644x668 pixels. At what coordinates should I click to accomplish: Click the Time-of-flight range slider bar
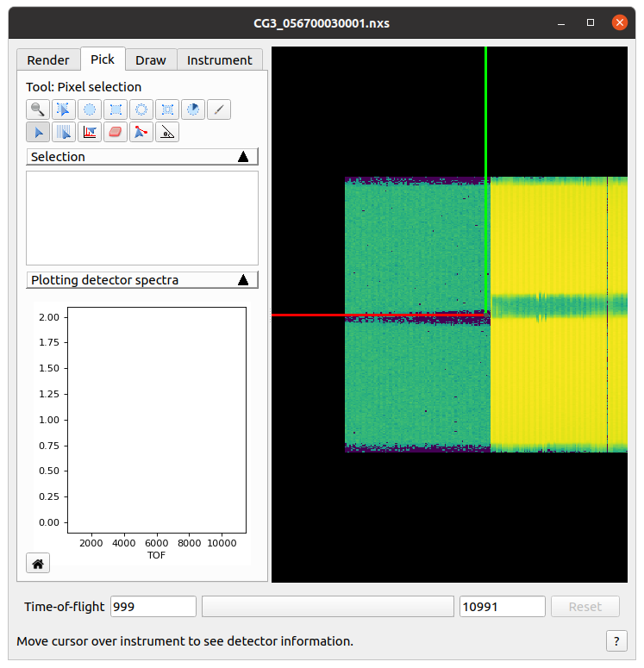tap(328, 607)
